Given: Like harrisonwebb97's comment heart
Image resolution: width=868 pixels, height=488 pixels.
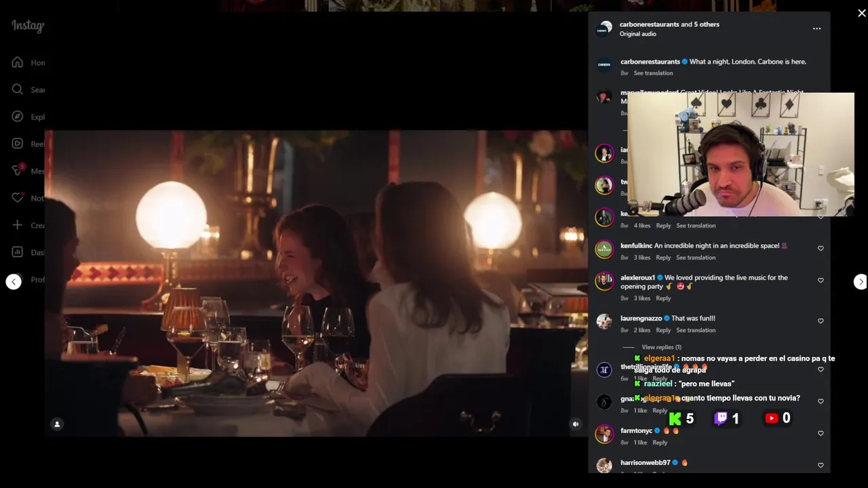Looking at the screenshot, I should [821, 466].
